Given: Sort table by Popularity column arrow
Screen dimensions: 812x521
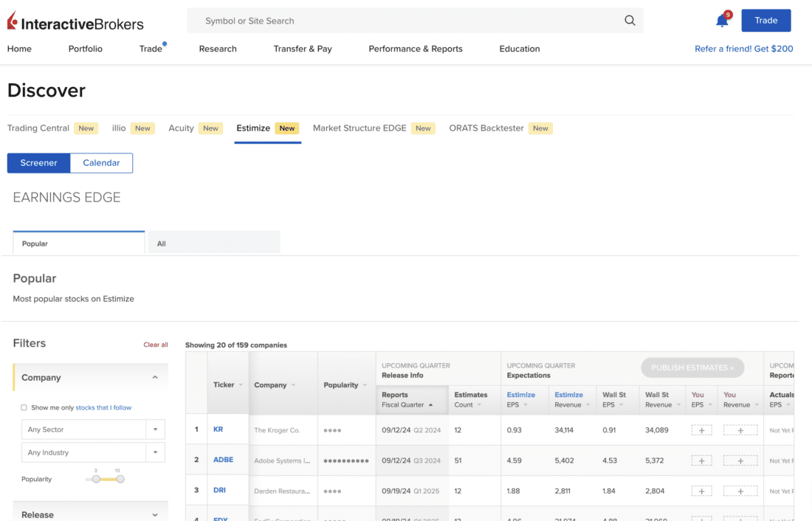Looking at the screenshot, I should (365, 384).
